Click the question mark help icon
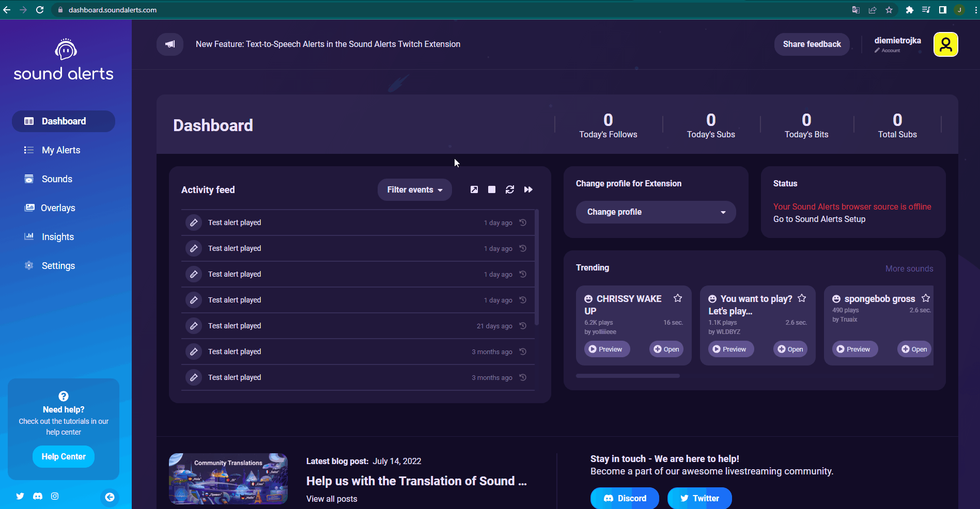This screenshot has height=509, width=980. [64, 396]
